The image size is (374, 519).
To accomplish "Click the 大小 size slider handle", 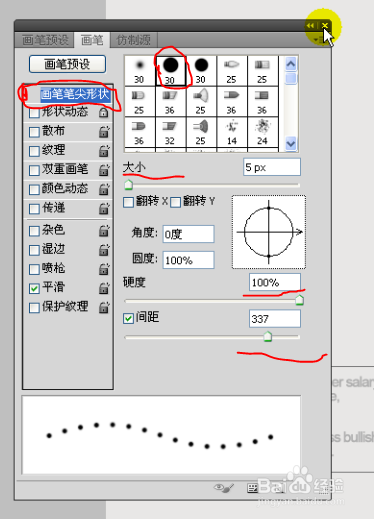I will pos(128,185).
